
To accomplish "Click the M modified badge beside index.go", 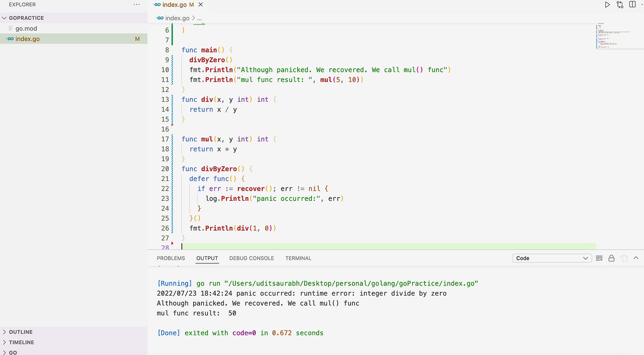I will 138,39.
